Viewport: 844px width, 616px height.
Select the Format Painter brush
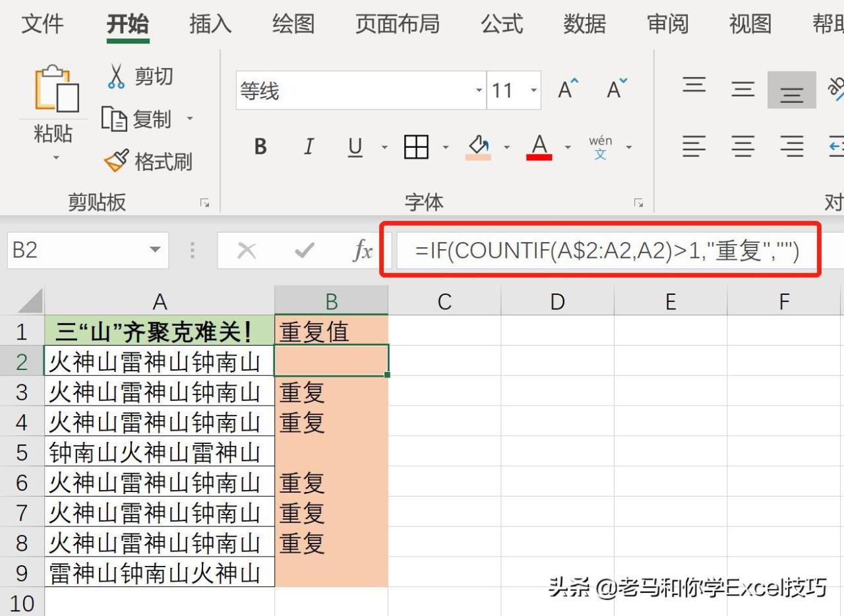coord(116,160)
